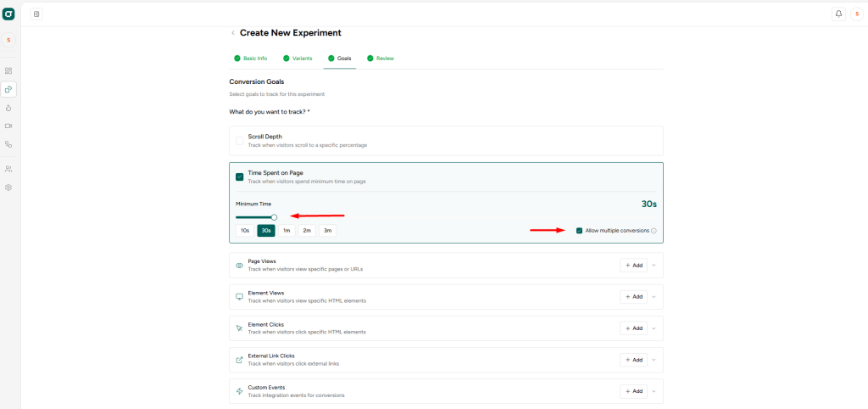Click the lightning icon for Custom Events
The width and height of the screenshot is (868, 409).
[240, 391]
